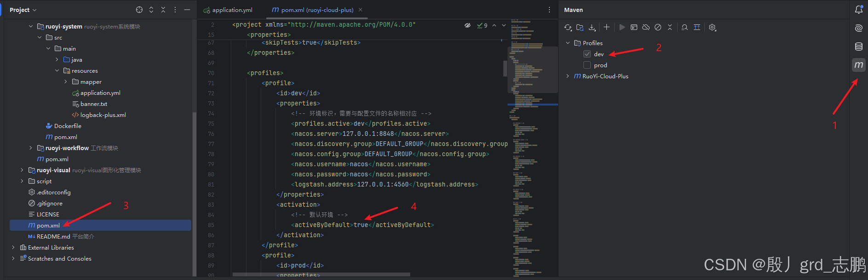Hide the Project tool window
The height and width of the screenshot is (280, 868).
pos(187,10)
